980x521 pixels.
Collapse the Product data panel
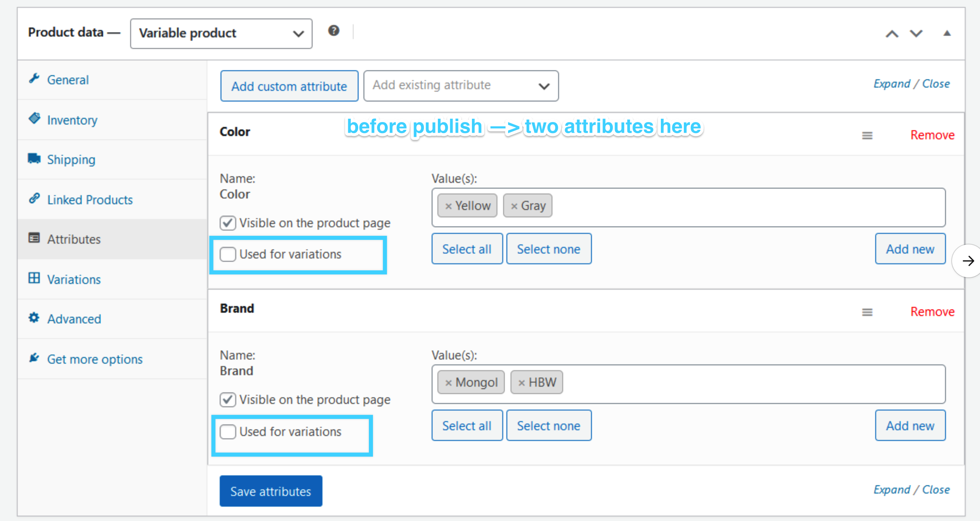pyautogui.click(x=946, y=33)
